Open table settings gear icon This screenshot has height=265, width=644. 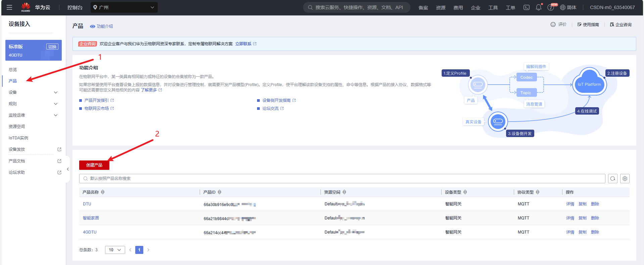(x=625, y=179)
